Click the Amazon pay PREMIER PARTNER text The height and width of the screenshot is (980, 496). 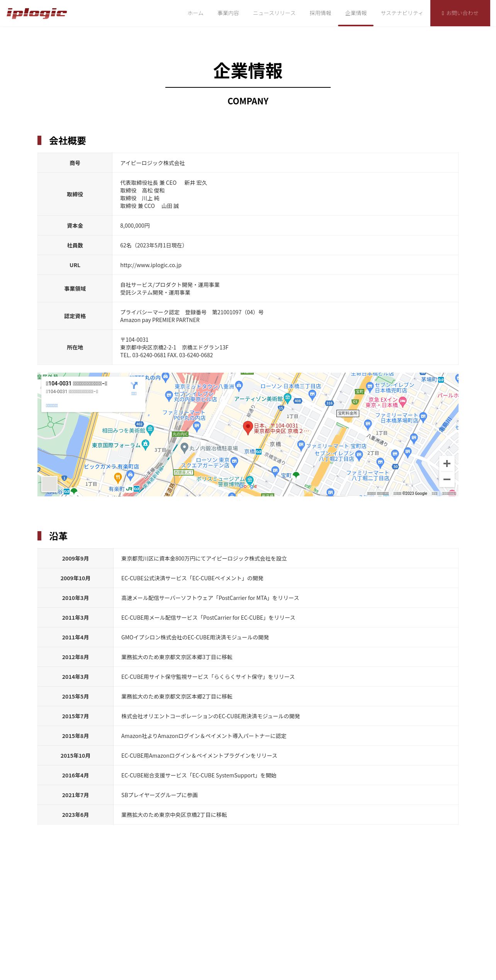(x=160, y=320)
